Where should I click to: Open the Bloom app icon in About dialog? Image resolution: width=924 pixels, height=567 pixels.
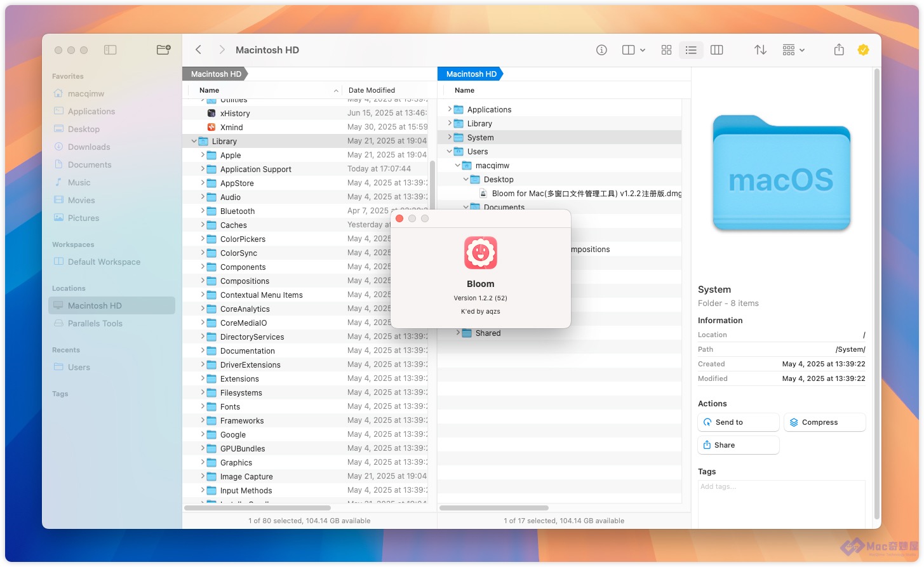click(481, 253)
